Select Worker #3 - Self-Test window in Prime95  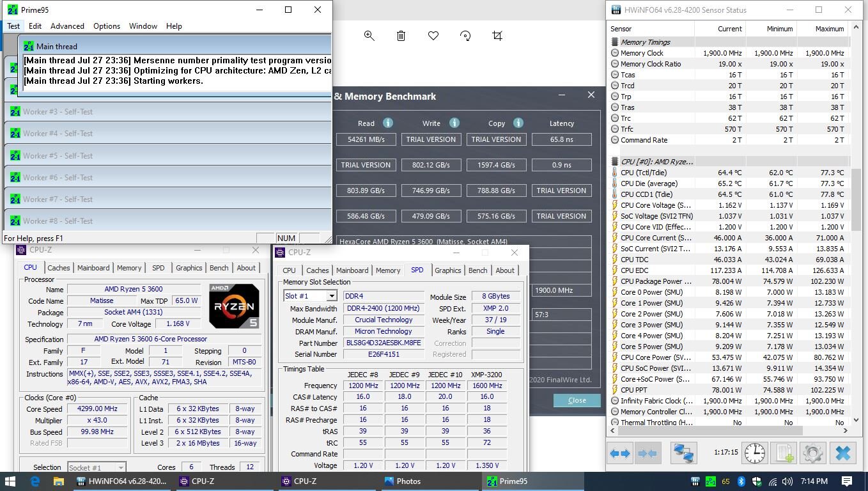click(167, 111)
